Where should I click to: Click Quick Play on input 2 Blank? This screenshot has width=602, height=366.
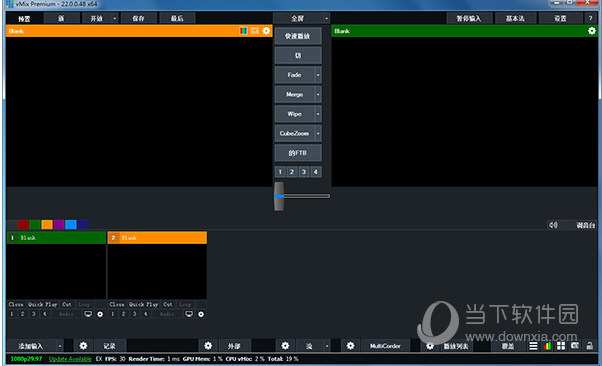coord(144,304)
